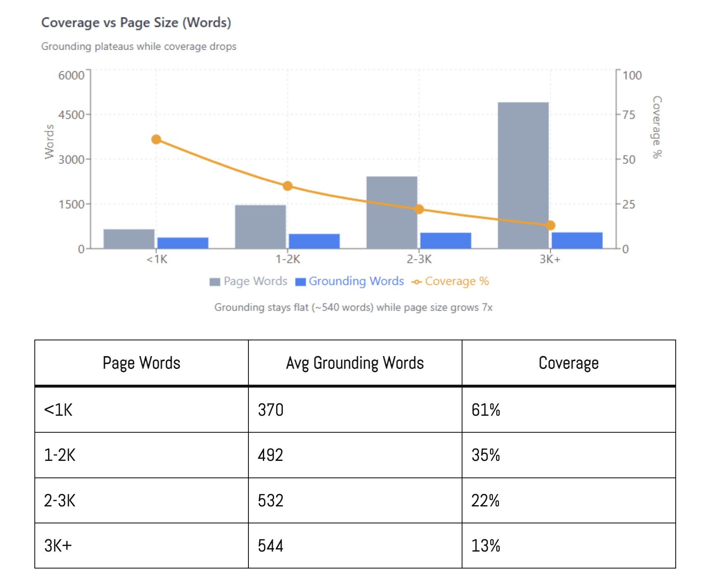Click the blue Grounding Words legend swatch
Image resolution: width=708 pixels, height=588 pixels.
[x=300, y=282]
